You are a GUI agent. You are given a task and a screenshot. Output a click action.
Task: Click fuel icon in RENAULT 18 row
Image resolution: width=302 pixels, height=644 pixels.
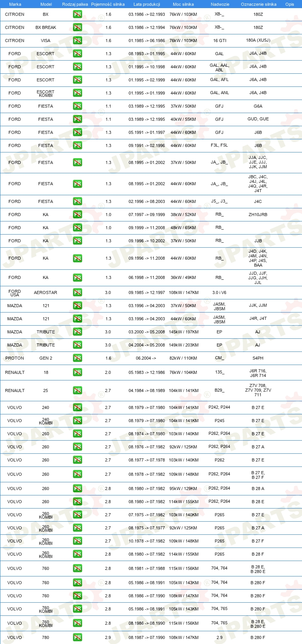tap(77, 372)
